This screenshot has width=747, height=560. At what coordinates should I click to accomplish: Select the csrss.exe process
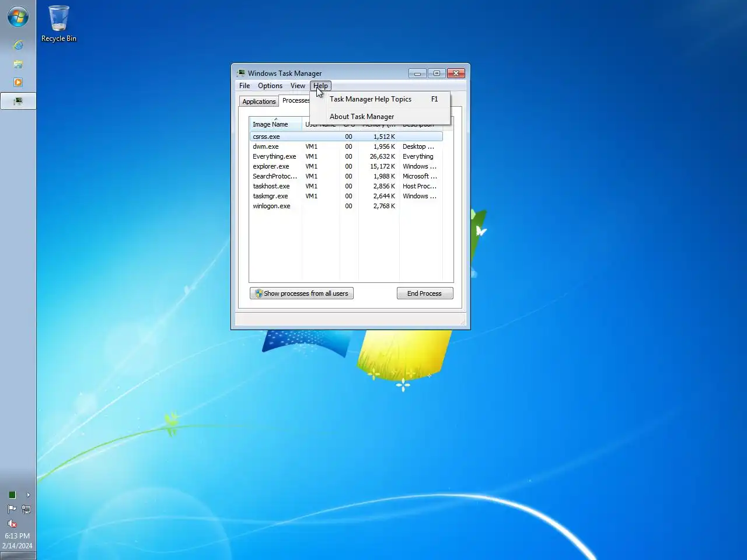pyautogui.click(x=346, y=136)
